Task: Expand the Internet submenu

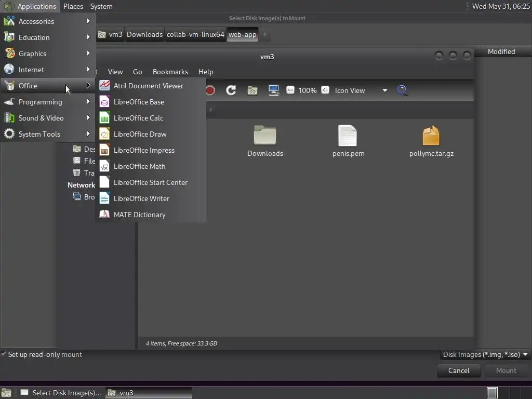Action: tap(48, 70)
